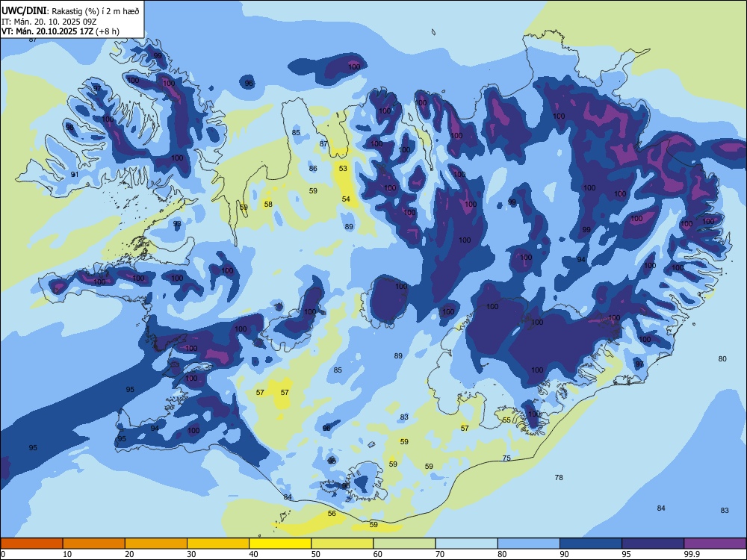Screen dimensions: 747x560
Task: Select the 30–40 amber legend block
Action: coord(218,544)
